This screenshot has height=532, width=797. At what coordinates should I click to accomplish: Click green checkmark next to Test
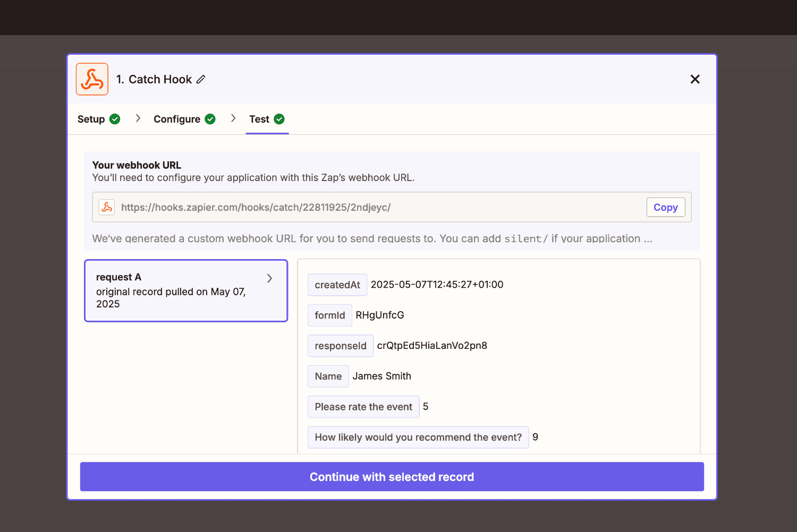(279, 119)
